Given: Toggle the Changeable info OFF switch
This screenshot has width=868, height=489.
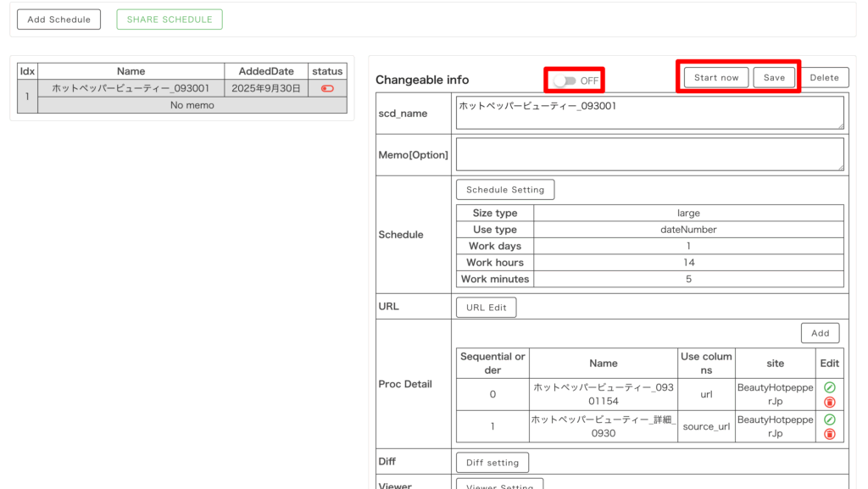Looking at the screenshot, I should coord(565,81).
